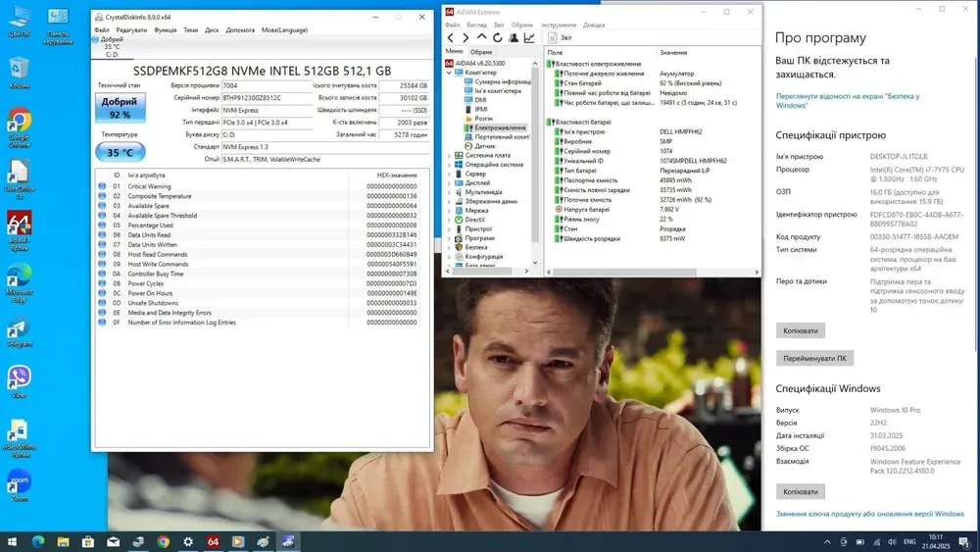The image size is (980, 552).
Task: Click AIDA64 icon in the taskbar
Action: pyautogui.click(x=213, y=541)
